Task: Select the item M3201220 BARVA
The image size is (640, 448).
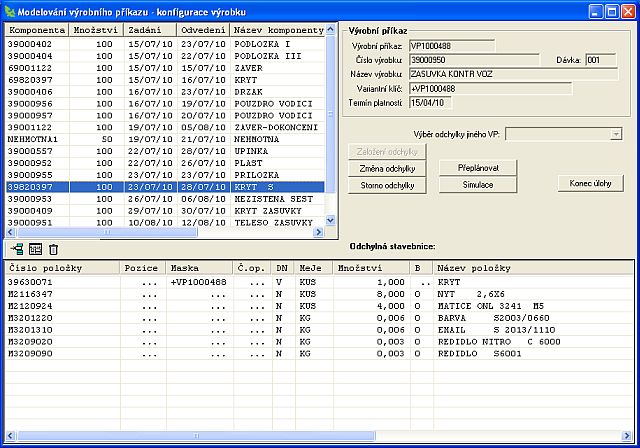Action: (319, 318)
